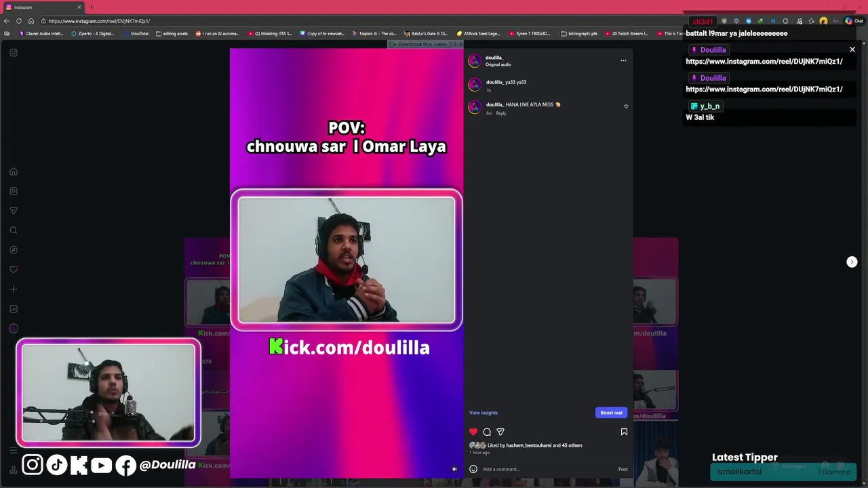Click the 'doulilla_ ya33 ya33' caption text
868x488 pixels.
coord(506,82)
